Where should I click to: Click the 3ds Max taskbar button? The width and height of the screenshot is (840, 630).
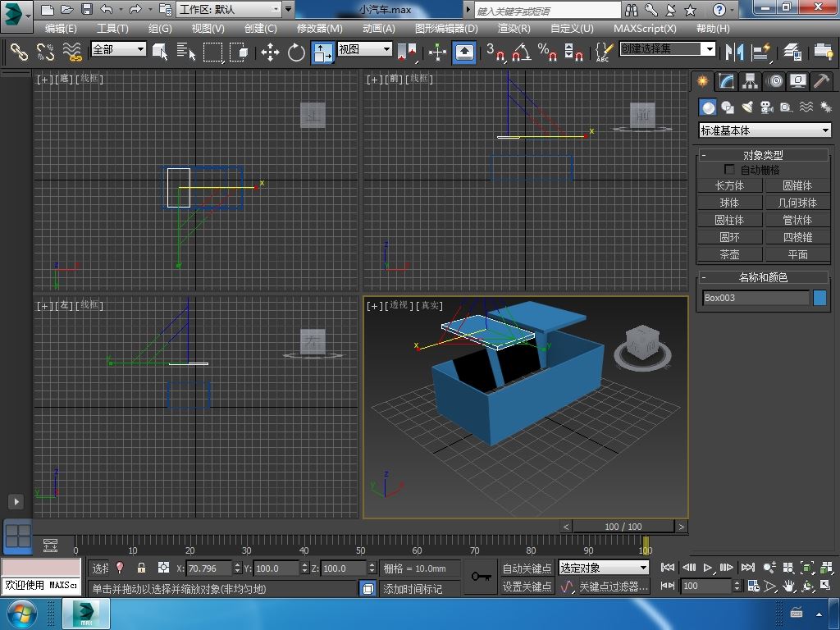86,614
